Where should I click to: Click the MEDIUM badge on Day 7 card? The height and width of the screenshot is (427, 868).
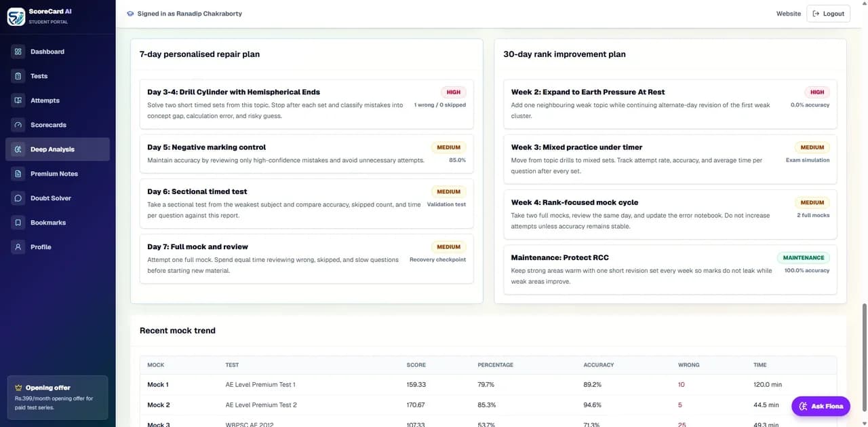[x=448, y=247]
